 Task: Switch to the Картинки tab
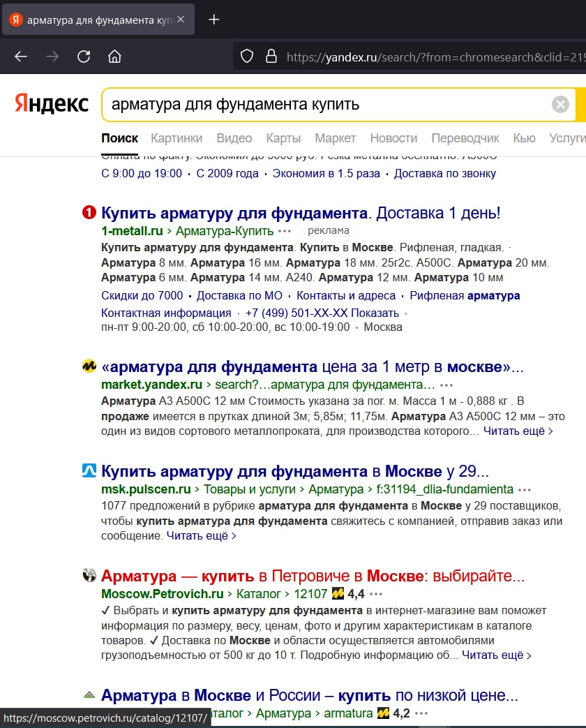(176, 138)
